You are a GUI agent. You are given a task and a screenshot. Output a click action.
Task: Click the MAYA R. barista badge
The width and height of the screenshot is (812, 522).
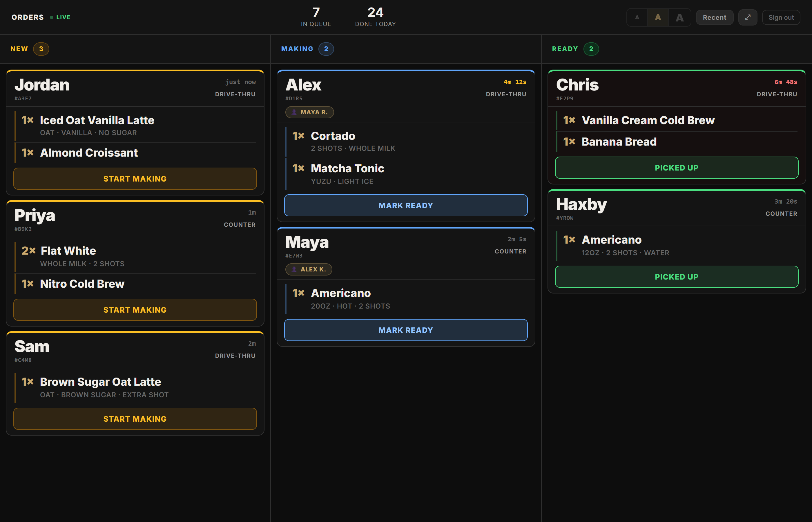pyautogui.click(x=309, y=112)
